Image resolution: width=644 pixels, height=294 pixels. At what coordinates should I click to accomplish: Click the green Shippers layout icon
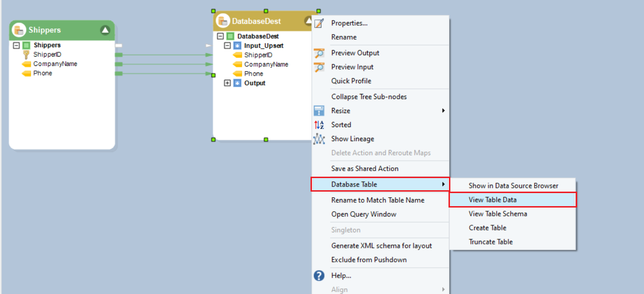pos(26,45)
